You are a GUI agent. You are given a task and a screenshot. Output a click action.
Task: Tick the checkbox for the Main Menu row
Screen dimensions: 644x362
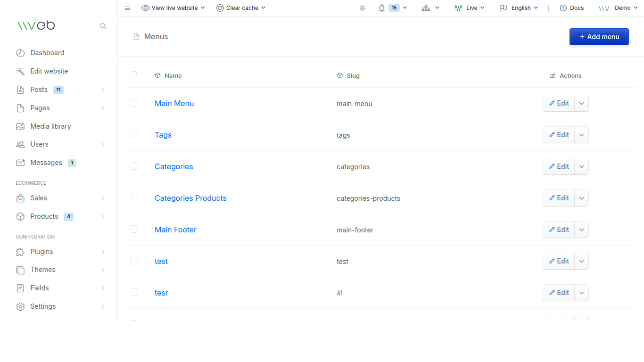(x=134, y=103)
